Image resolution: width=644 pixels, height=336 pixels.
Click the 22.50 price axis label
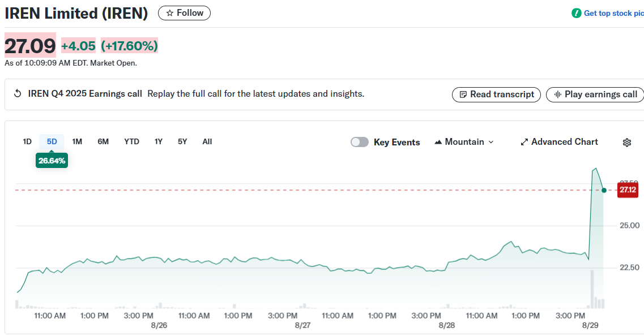point(630,268)
